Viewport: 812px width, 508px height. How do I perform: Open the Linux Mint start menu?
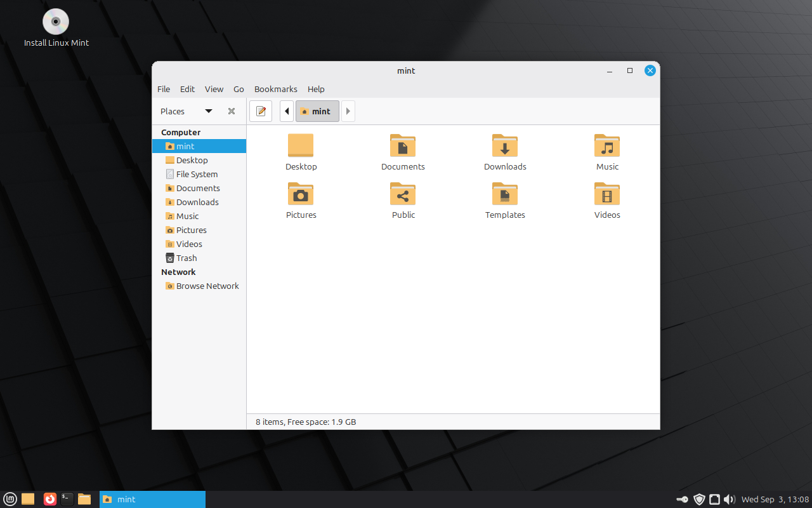point(10,499)
